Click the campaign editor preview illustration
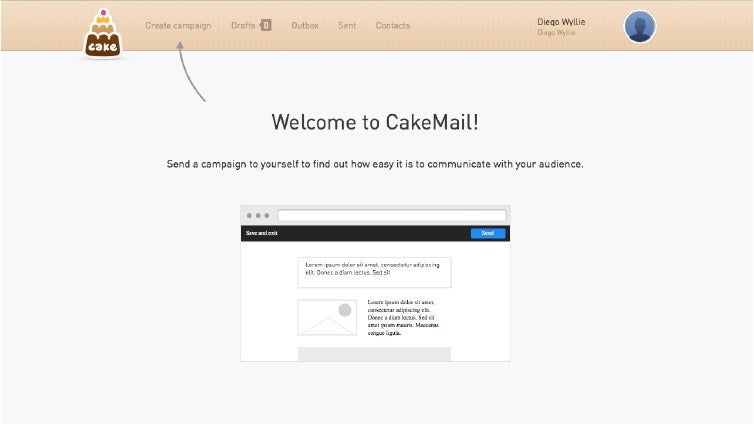The image size is (754, 427). (x=375, y=283)
